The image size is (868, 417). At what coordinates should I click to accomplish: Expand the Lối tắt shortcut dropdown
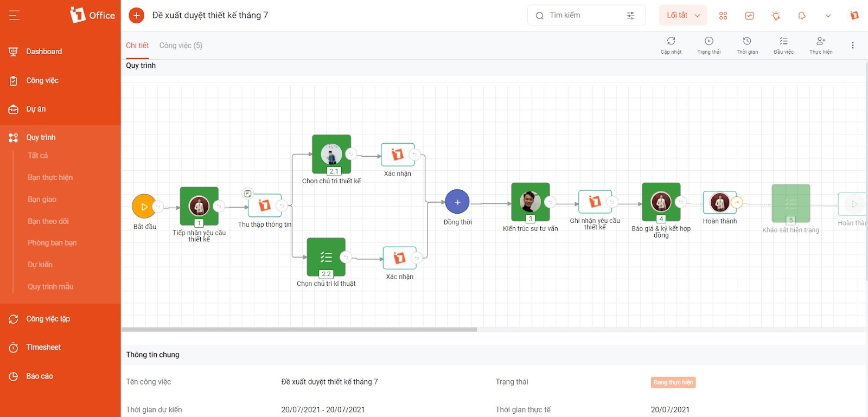pyautogui.click(x=683, y=15)
